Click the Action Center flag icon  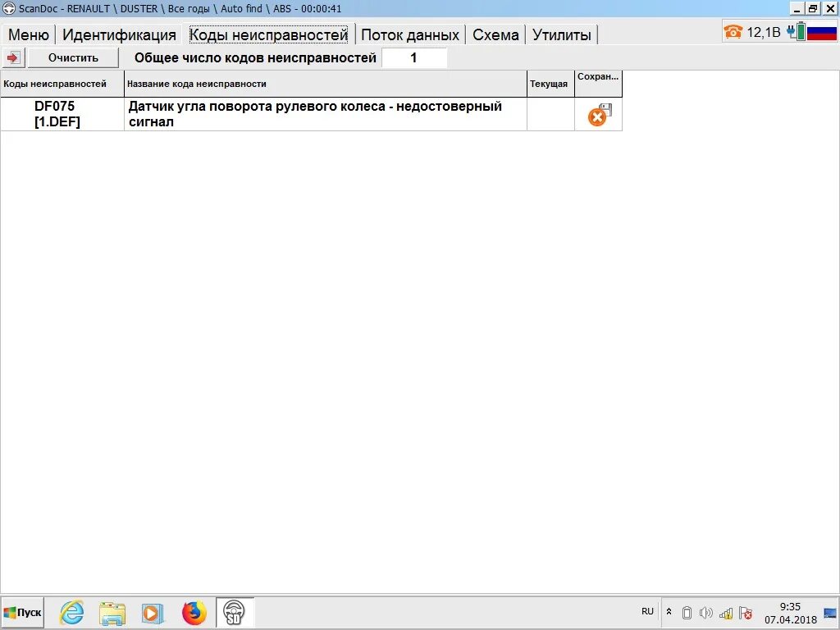click(745, 612)
